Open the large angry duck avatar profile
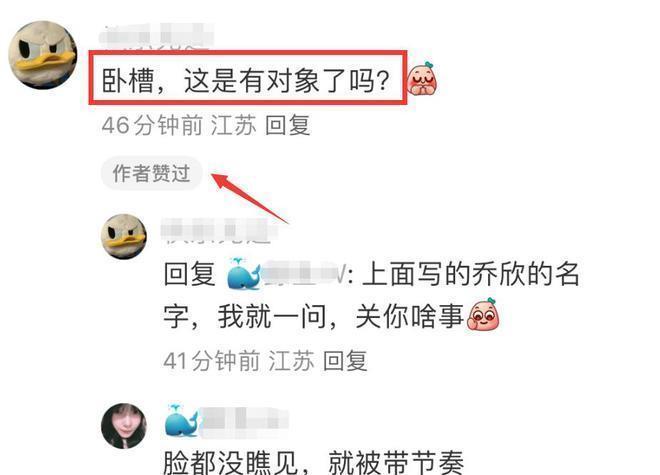The image size is (660, 475). [43, 55]
